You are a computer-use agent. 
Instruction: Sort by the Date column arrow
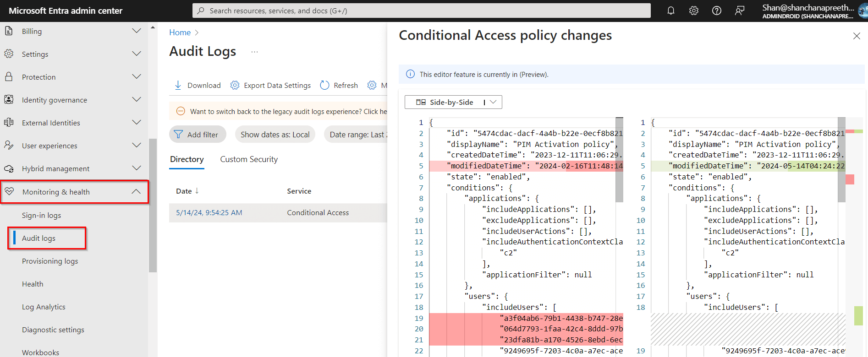click(197, 190)
